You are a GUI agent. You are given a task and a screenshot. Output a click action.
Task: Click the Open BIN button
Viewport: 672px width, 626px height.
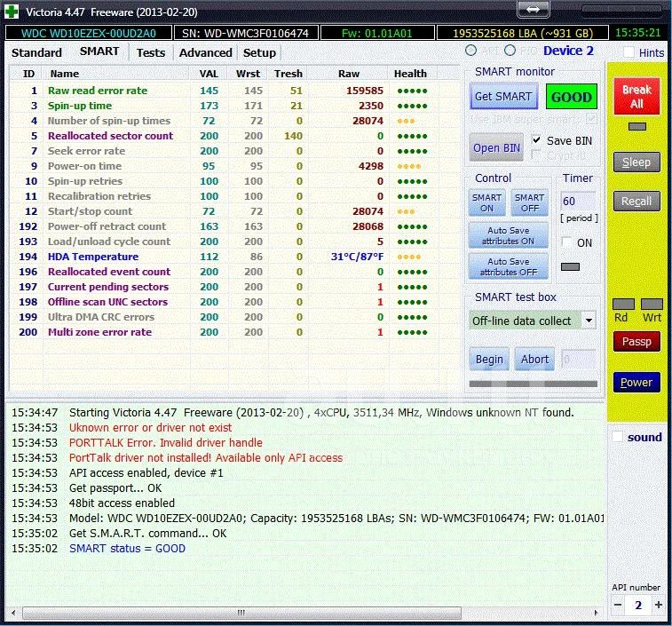click(x=496, y=148)
